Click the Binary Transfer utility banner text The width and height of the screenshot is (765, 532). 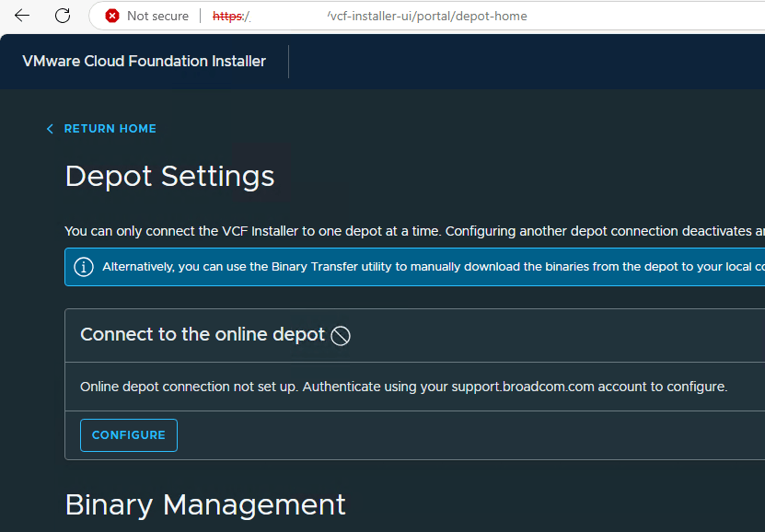(434, 267)
